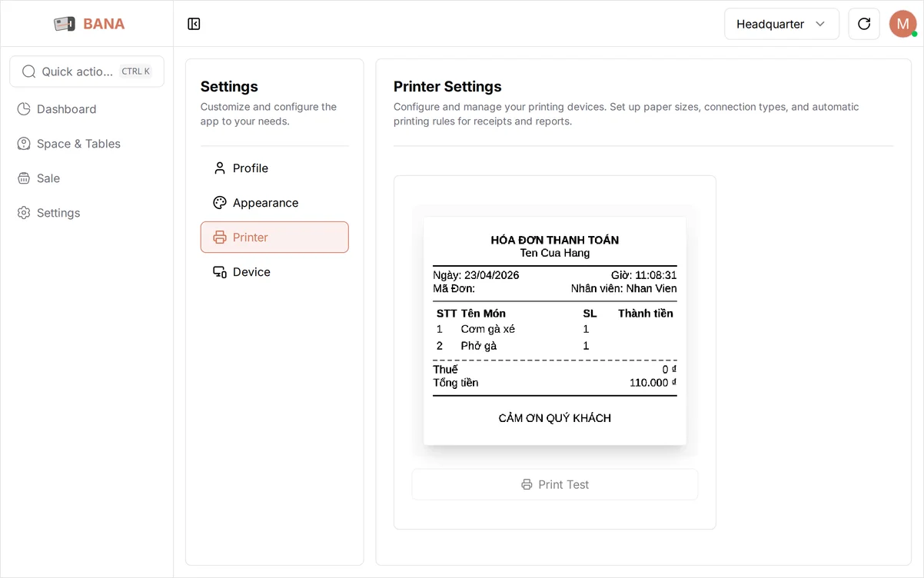Click the "Ngày: 23/04/2026" text
The width and height of the screenshot is (924, 578).
pyautogui.click(x=476, y=275)
